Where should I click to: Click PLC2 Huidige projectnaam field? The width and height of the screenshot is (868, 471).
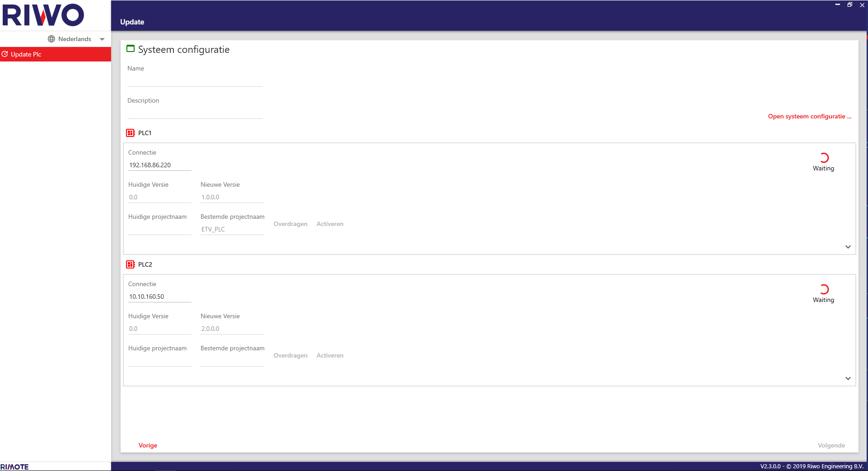pos(160,361)
